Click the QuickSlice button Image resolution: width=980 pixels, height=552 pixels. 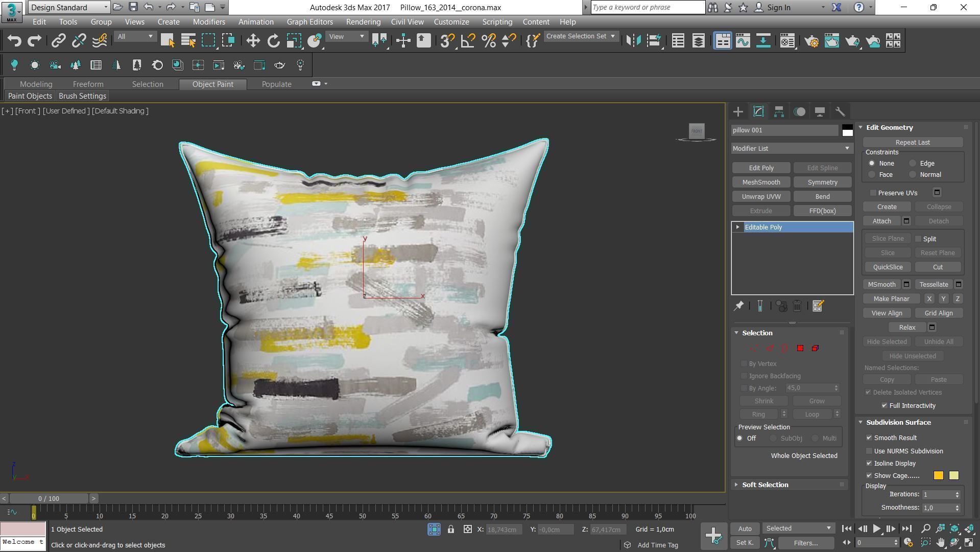coord(888,267)
